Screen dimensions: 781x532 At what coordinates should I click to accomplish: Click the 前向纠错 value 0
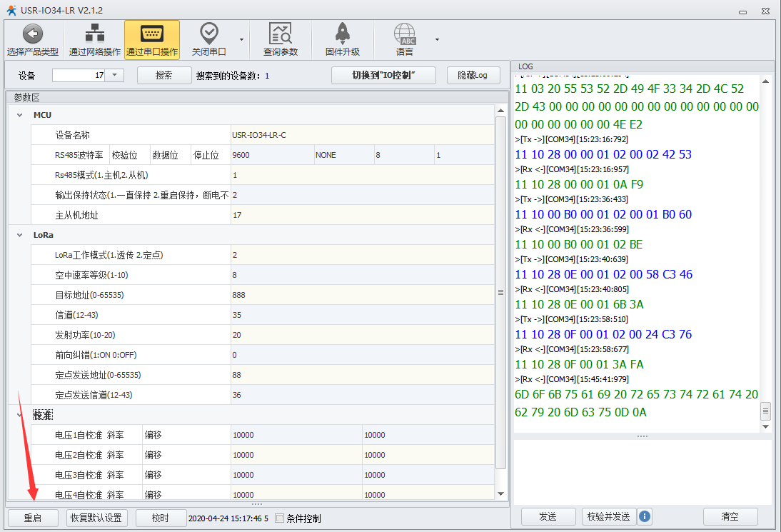click(363, 355)
